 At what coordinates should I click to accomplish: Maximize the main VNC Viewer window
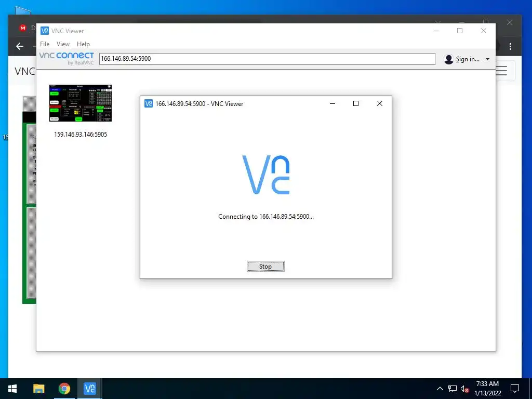(460, 31)
